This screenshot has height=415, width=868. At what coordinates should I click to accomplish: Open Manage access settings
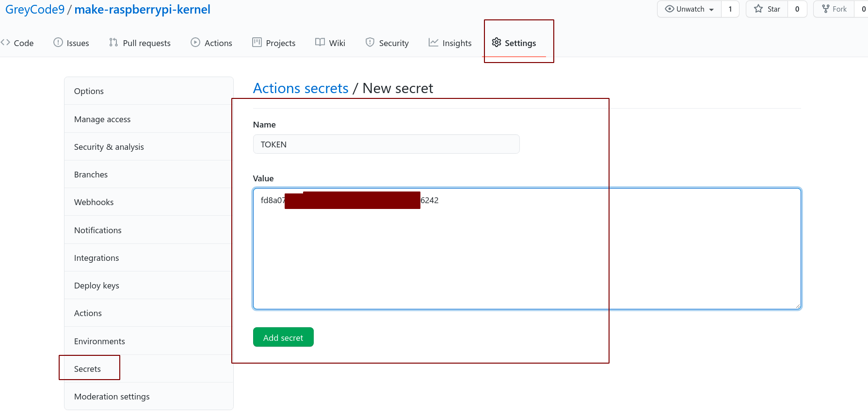coord(149,119)
